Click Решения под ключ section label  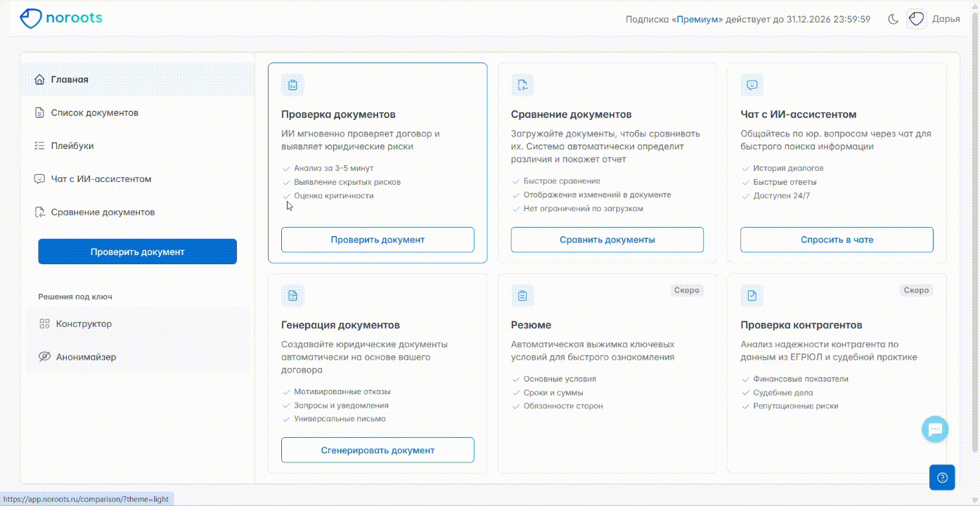pos(75,297)
